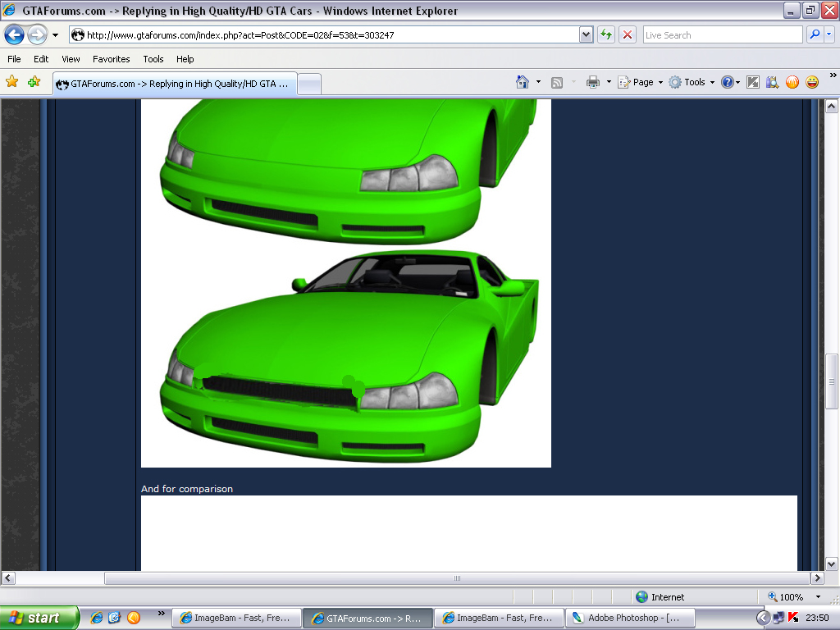Open the Favorites Center star icon
This screenshot has height=630, width=840.
[12, 82]
